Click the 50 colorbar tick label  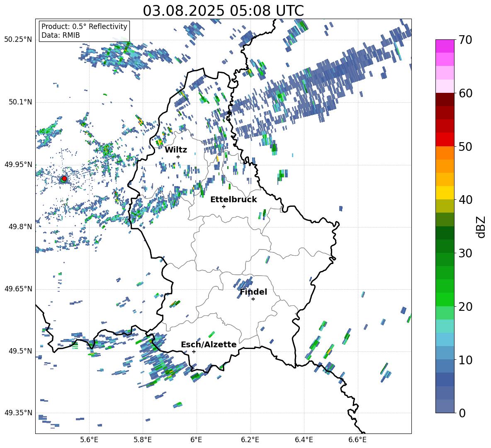(465, 147)
